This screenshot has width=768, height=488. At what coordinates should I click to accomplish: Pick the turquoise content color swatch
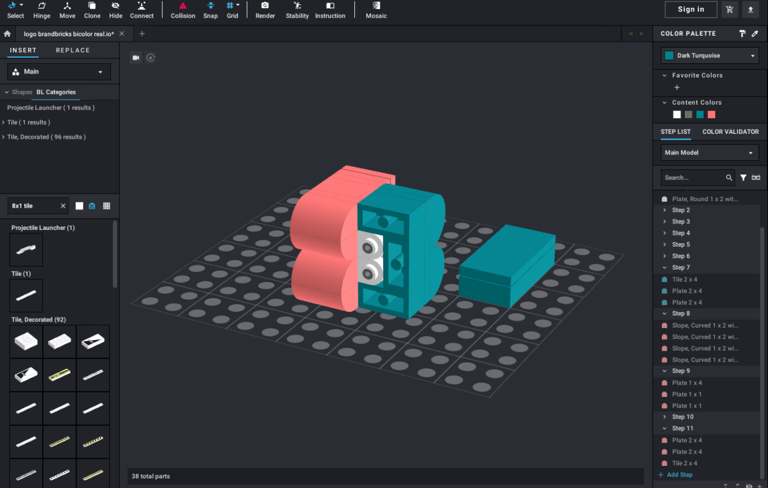[x=700, y=115]
